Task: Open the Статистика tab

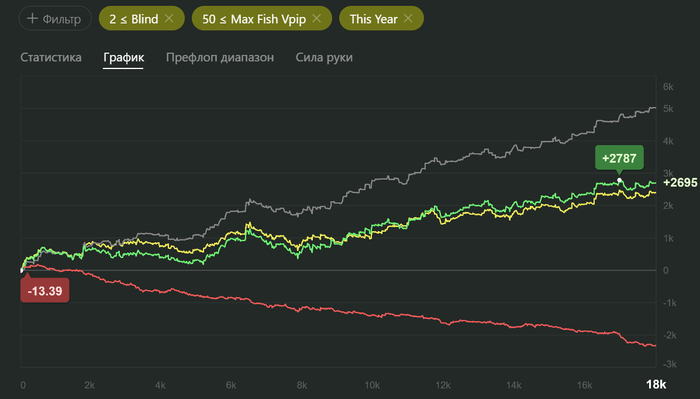Action: [x=51, y=58]
